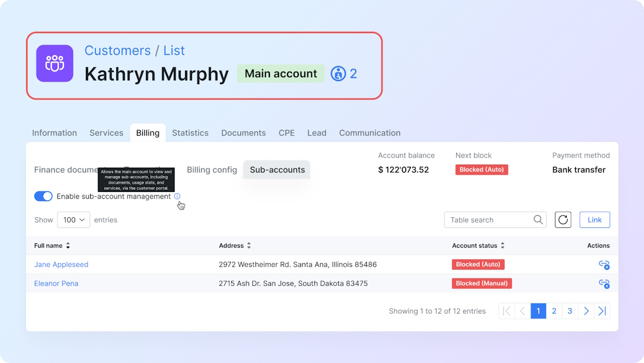
Task: Unlink Jane Appleseed sub-account icon
Action: coord(604,265)
